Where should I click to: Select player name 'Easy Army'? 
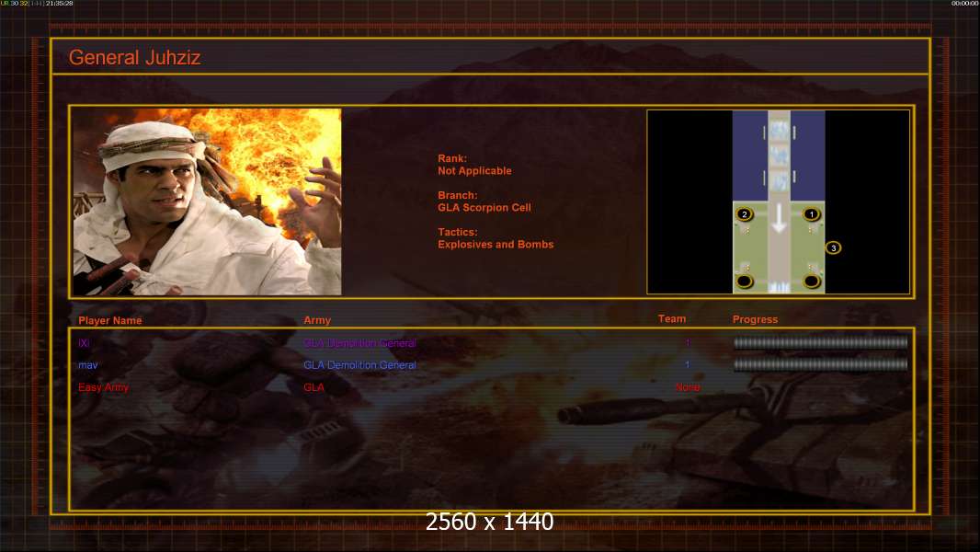(x=103, y=387)
